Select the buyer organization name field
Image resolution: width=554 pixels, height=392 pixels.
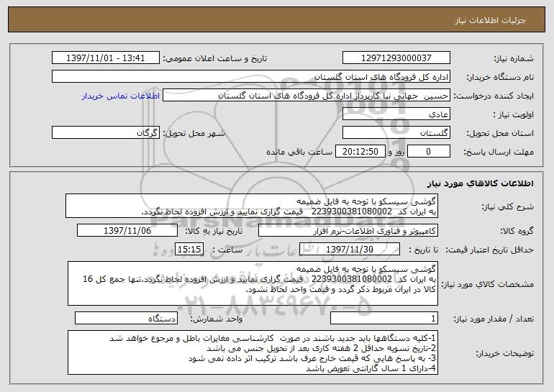click(x=251, y=77)
